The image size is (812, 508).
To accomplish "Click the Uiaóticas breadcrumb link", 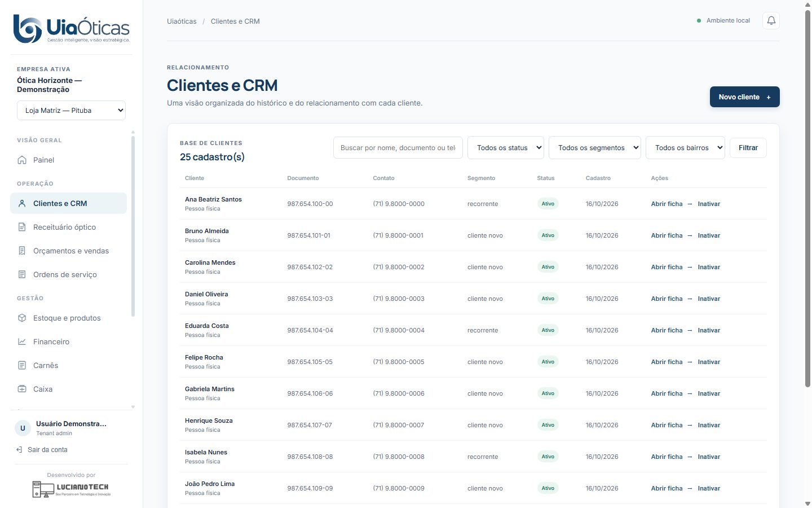I will tap(182, 21).
